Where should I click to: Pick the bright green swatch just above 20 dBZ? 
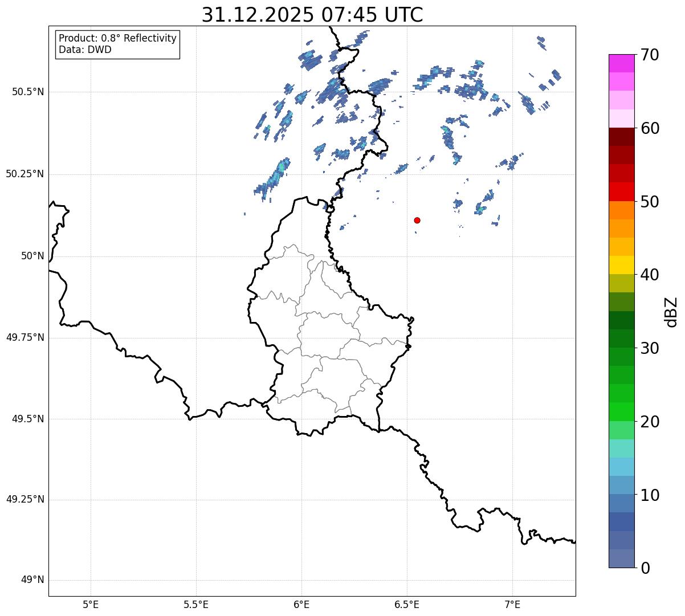(x=621, y=412)
